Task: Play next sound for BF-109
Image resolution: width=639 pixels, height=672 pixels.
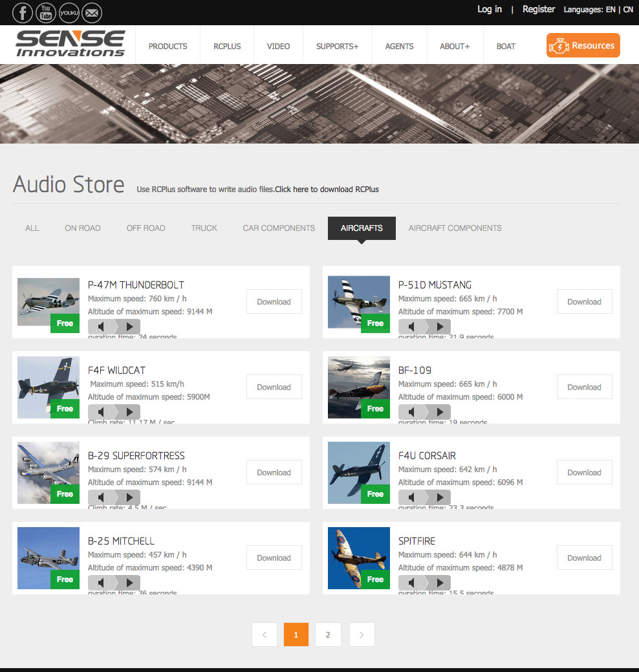Action: click(439, 412)
